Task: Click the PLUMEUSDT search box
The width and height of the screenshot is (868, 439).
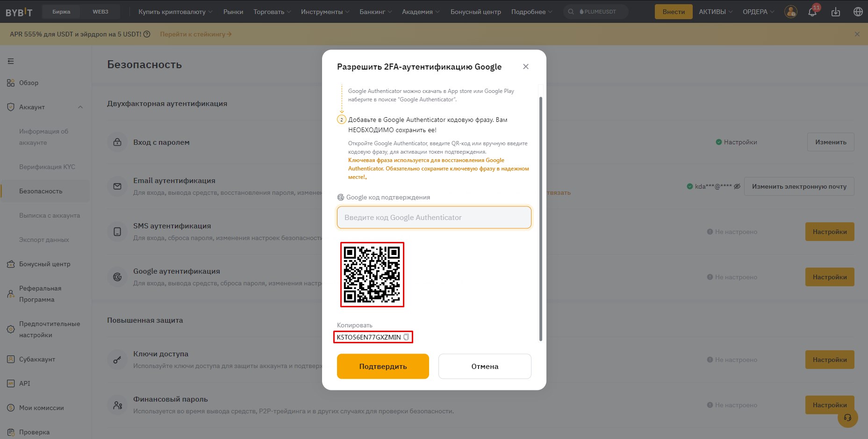Action: (596, 12)
